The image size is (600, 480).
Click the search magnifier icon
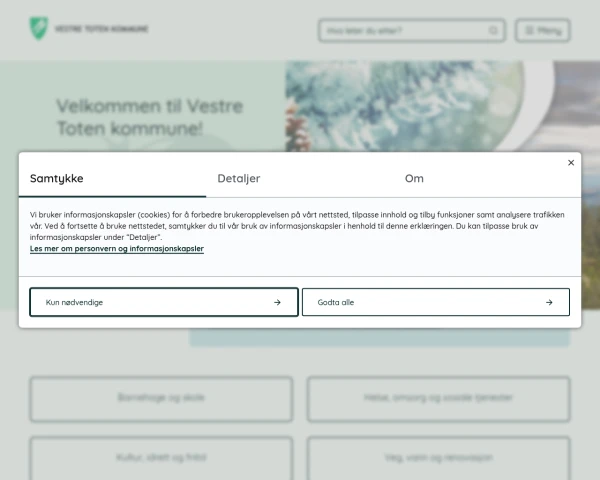click(x=493, y=30)
